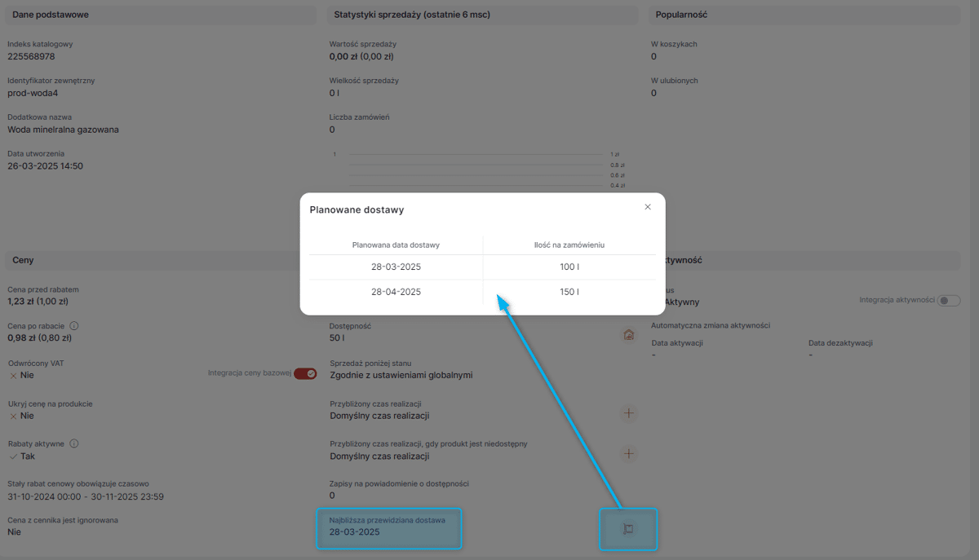Click the 150 l quantity cell

pyautogui.click(x=569, y=292)
